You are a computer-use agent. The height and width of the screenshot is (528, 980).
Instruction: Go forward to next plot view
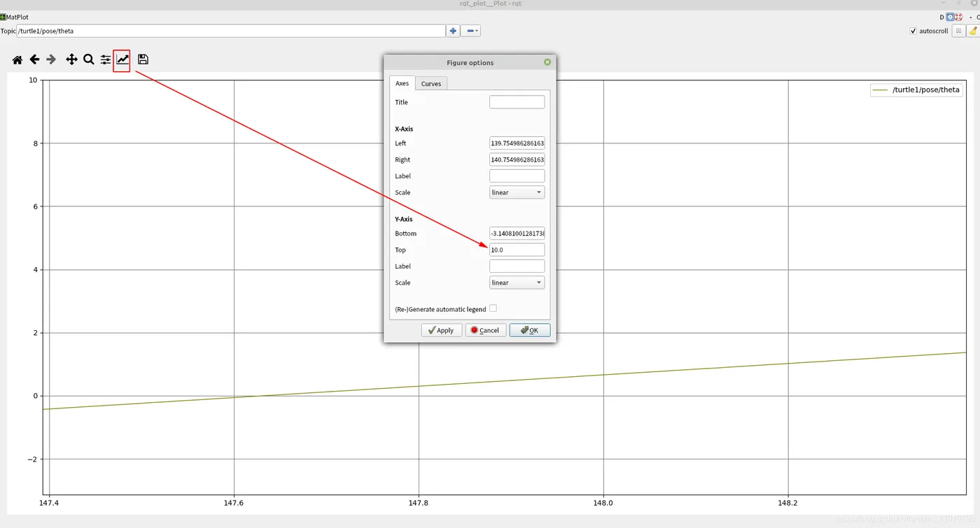[x=51, y=59]
